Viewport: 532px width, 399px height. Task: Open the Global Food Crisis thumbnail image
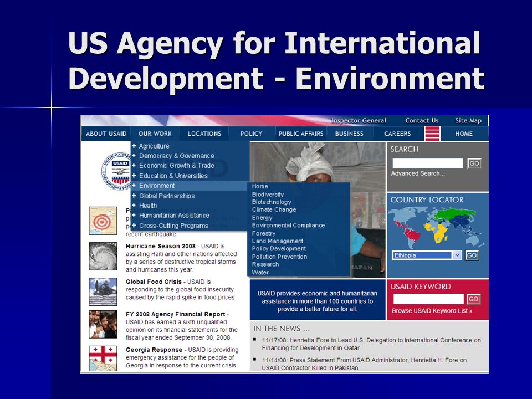coord(103,292)
